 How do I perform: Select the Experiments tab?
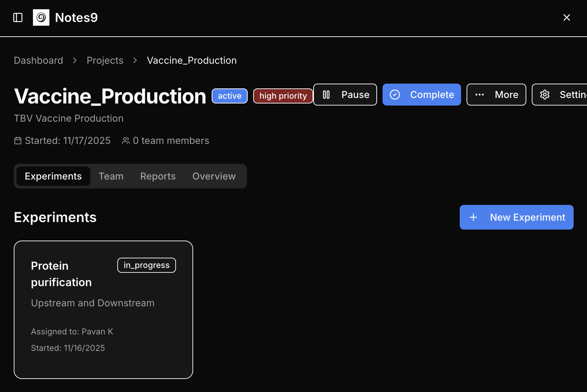[53, 176]
